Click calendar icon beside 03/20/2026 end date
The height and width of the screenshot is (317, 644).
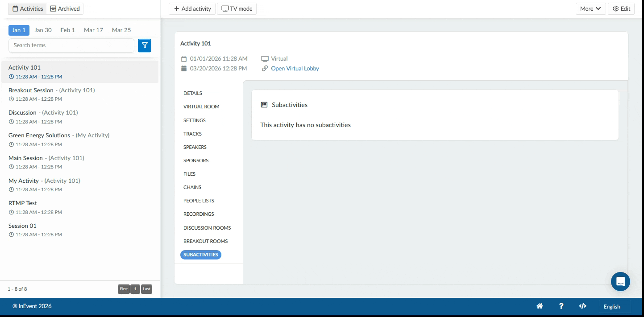(184, 69)
